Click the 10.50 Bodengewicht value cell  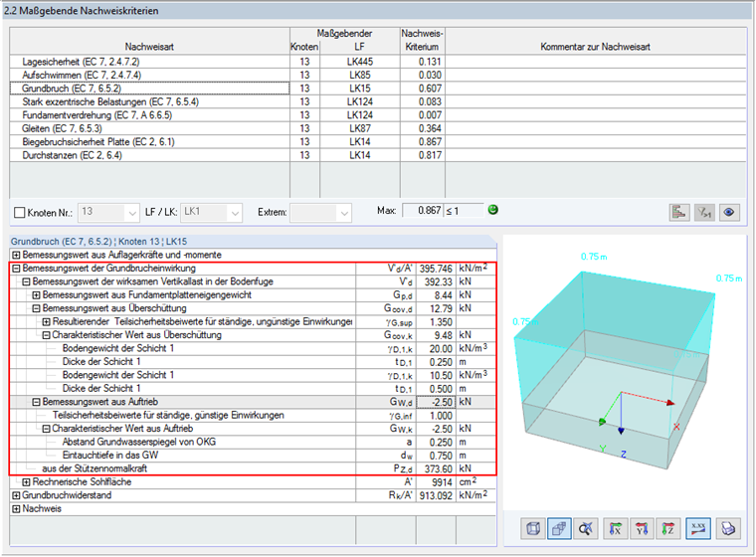pos(436,375)
